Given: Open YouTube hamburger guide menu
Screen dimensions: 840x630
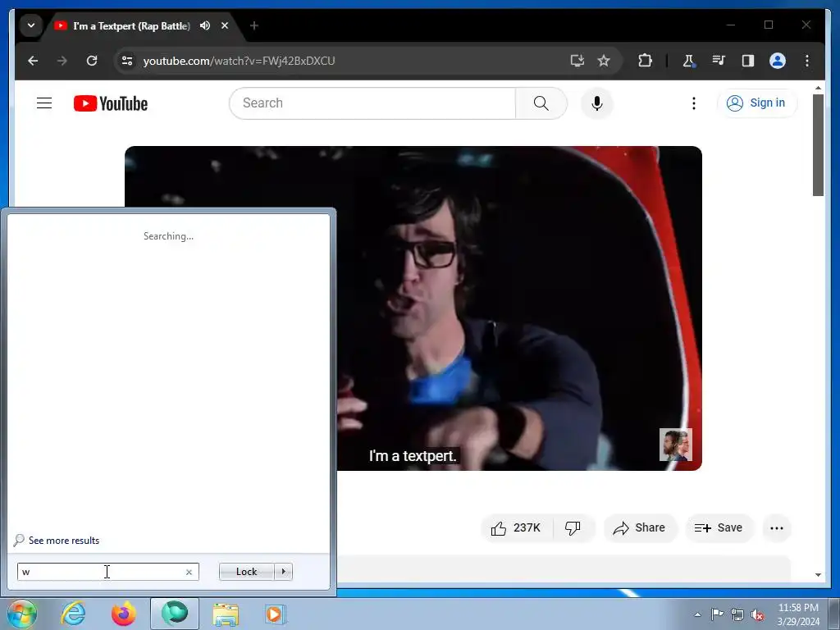Looking at the screenshot, I should pyautogui.click(x=44, y=103).
